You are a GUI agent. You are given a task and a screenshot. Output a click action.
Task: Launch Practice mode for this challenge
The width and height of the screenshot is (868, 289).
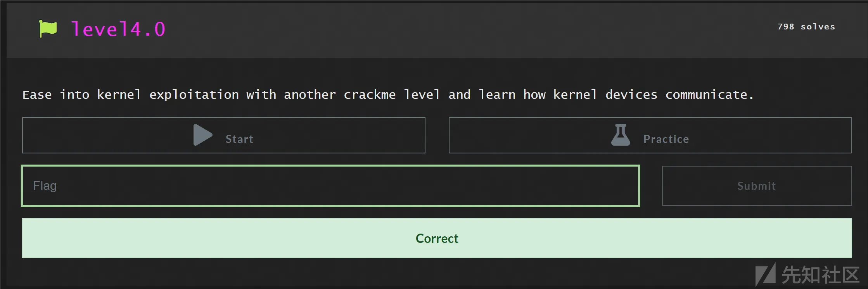[x=650, y=135]
